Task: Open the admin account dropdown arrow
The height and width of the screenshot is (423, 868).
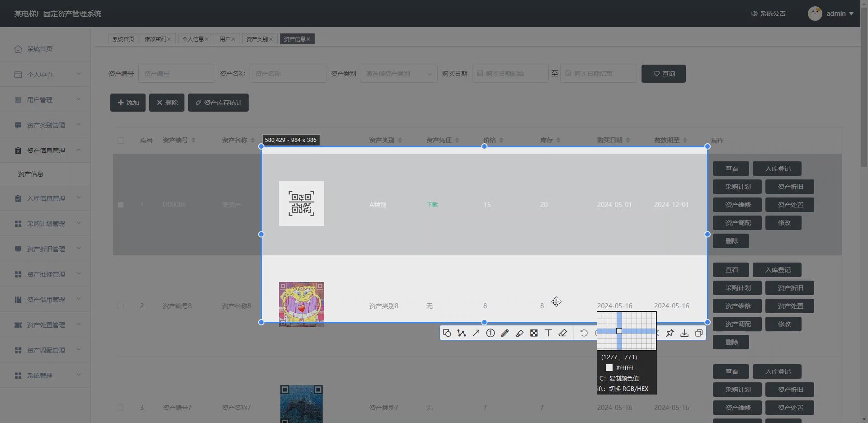Action: [x=851, y=14]
